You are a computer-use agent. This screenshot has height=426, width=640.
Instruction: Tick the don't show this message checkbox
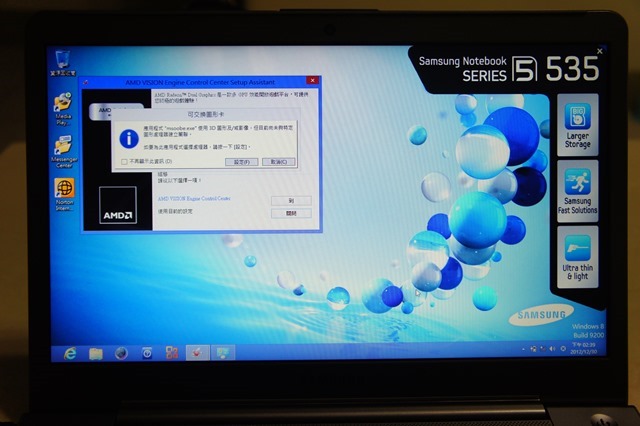(x=124, y=162)
